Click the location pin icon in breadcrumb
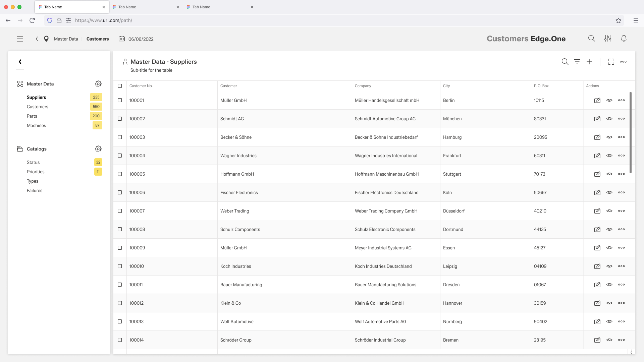 coord(46,39)
